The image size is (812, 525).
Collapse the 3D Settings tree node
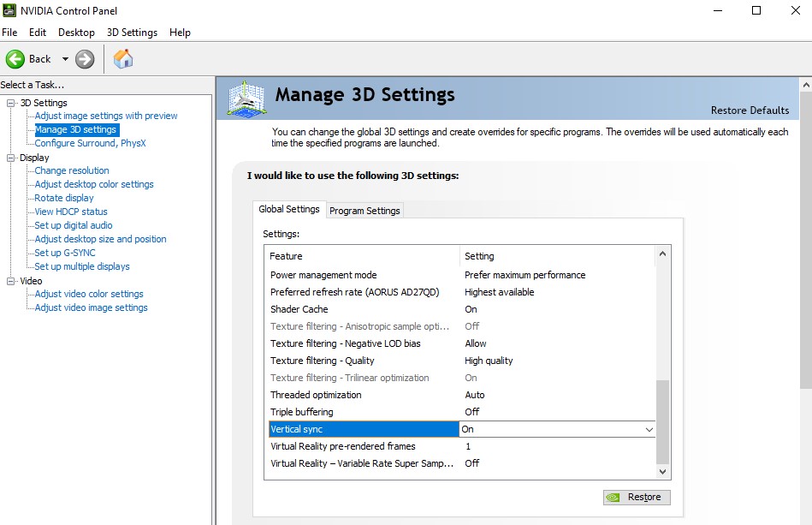pyautogui.click(x=12, y=103)
